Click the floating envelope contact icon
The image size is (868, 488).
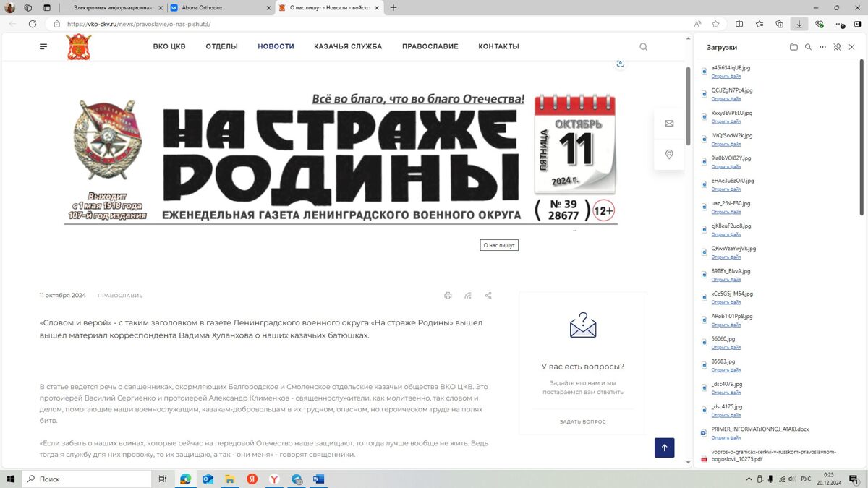669,124
